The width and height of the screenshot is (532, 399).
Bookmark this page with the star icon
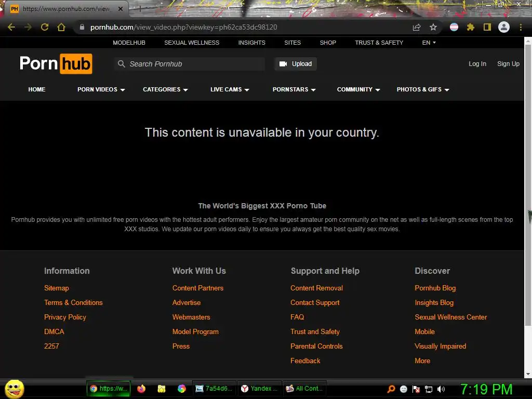(x=433, y=27)
